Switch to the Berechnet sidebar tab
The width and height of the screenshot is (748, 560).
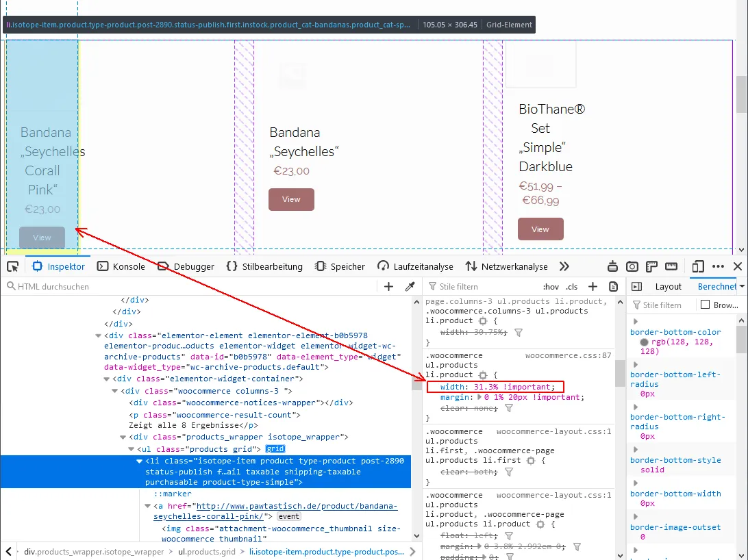click(716, 286)
